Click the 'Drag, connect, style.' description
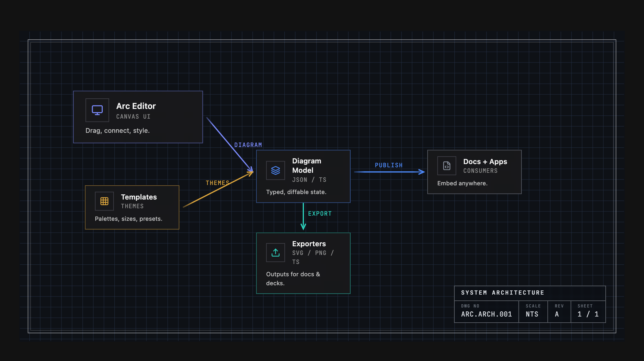 click(x=118, y=131)
